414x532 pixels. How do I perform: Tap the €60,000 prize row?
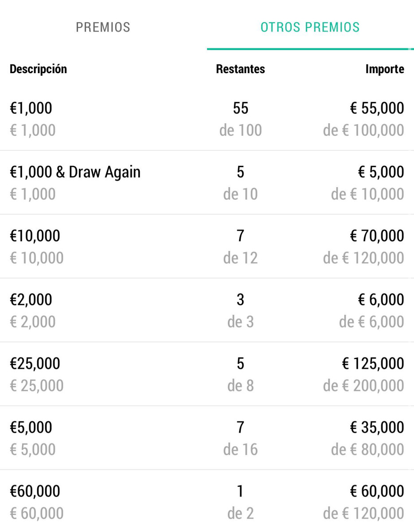pyautogui.click(x=35, y=491)
